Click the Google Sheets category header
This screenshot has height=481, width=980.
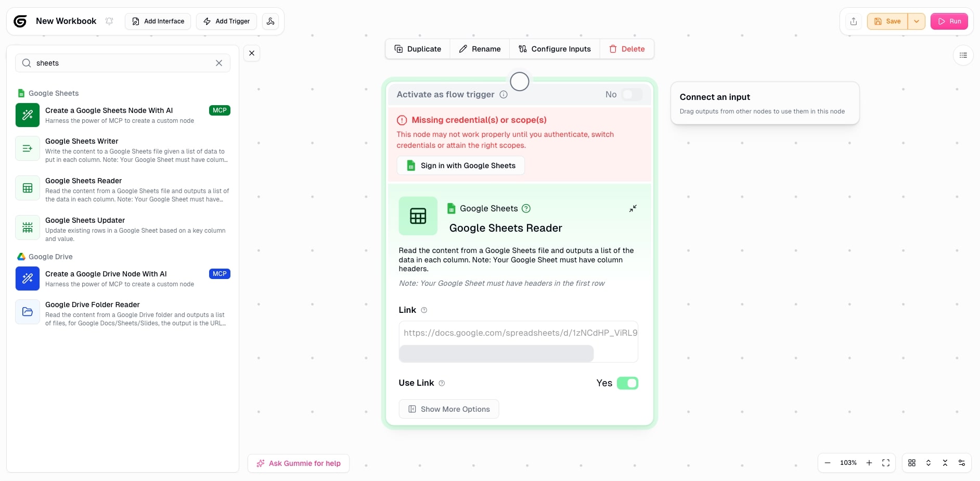click(48, 93)
